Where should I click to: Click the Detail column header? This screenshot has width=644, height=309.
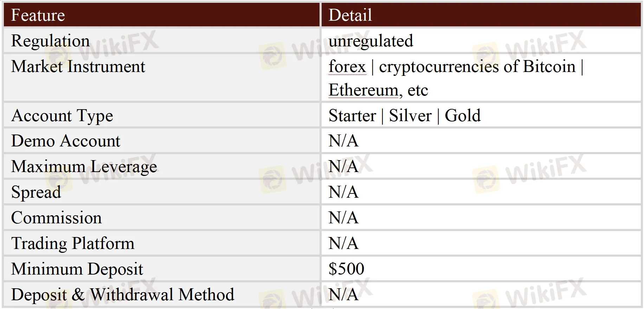tap(350, 15)
